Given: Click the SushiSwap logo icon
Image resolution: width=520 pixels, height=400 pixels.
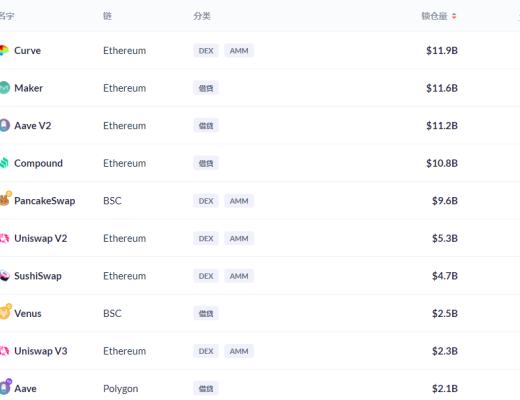Looking at the screenshot, I should click(5, 276).
